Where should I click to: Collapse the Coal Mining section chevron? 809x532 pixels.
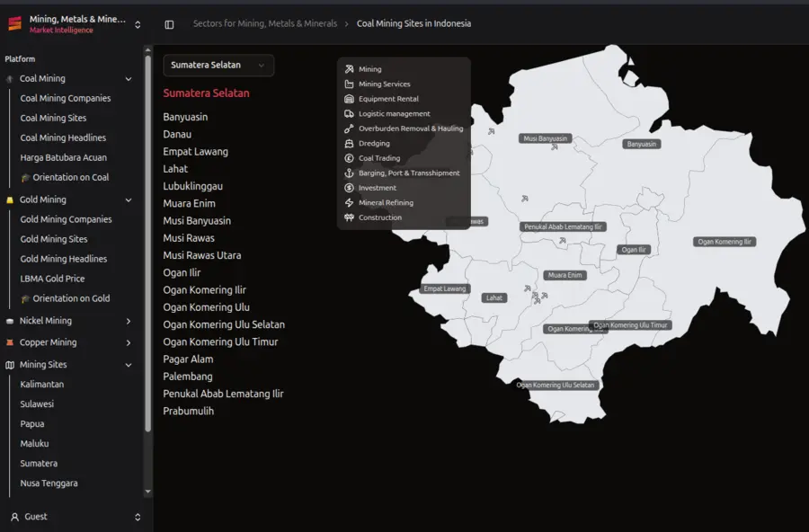[x=129, y=79]
